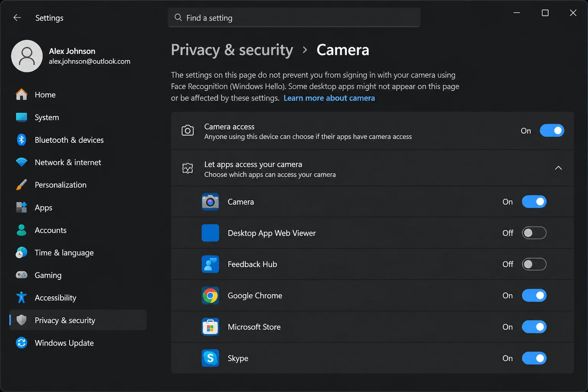588x392 pixels.
Task: Switch off Microsoft Store camera toggle
Action: [534, 327]
